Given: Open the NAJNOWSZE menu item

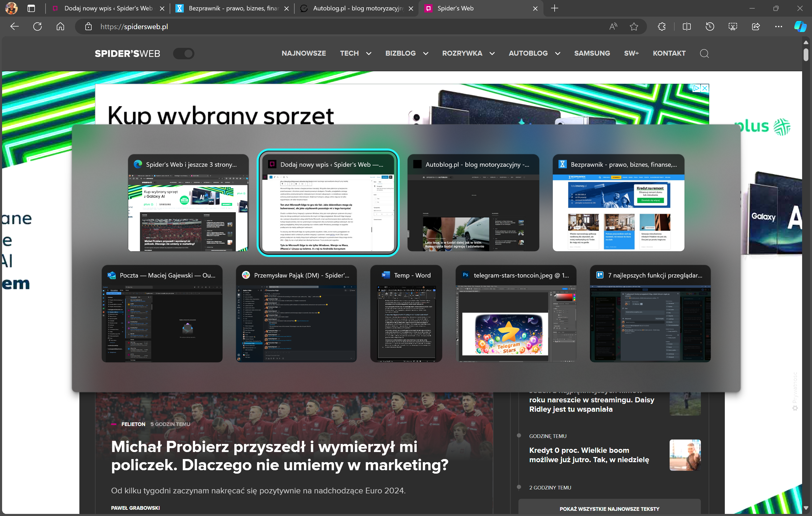Looking at the screenshot, I should point(303,53).
